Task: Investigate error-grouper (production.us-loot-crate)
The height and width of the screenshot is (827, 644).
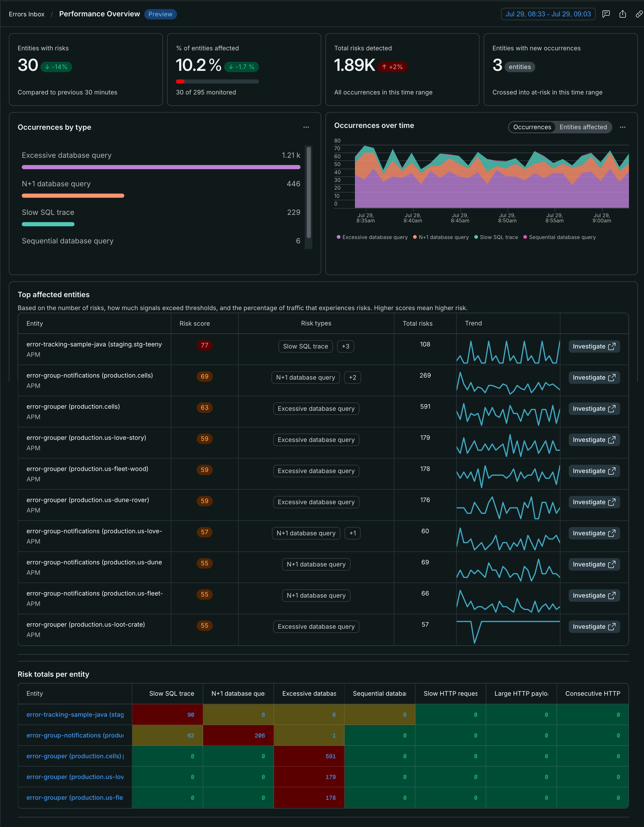Action: 594,627
